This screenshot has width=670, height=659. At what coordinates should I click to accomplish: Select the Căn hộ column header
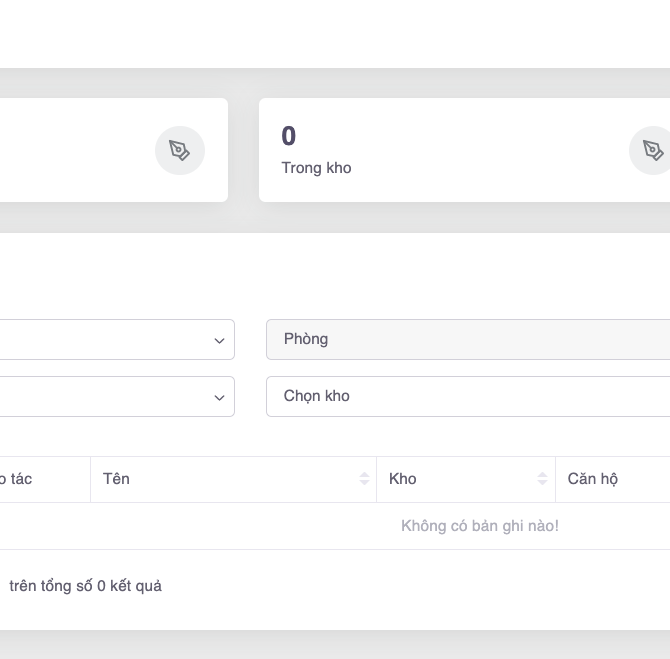coord(593,479)
